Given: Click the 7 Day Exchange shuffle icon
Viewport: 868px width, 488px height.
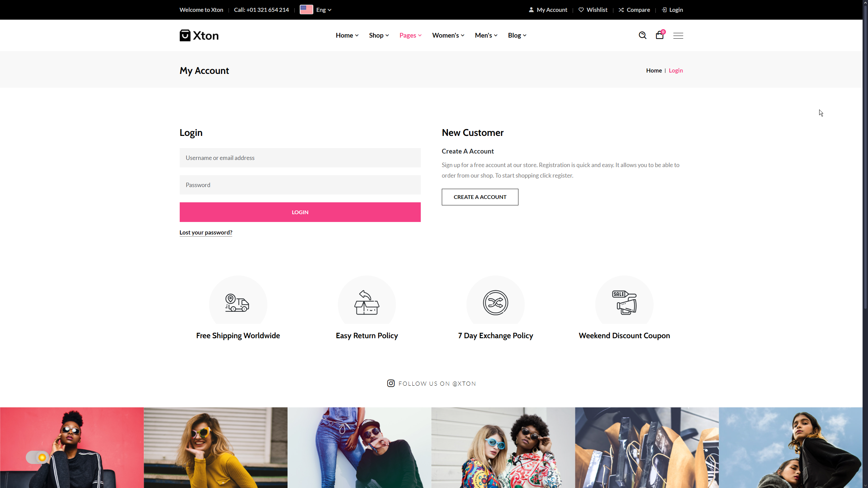Looking at the screenshot, I should click(x=495, y=303).
